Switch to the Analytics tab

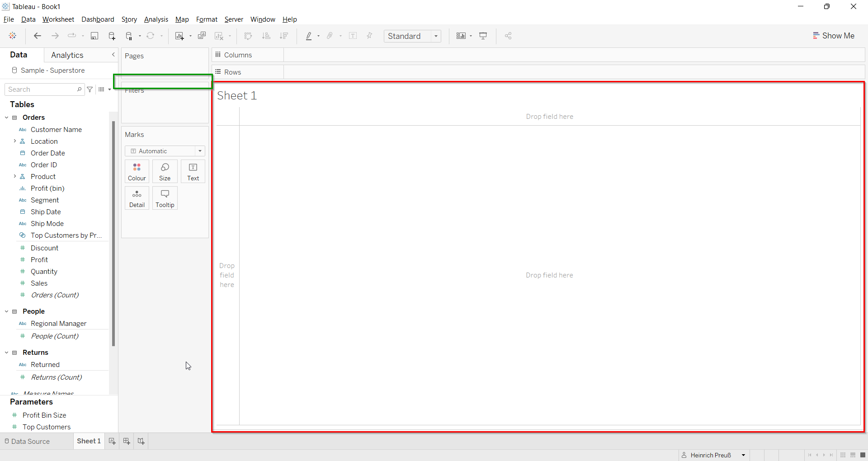coord(67,55)
